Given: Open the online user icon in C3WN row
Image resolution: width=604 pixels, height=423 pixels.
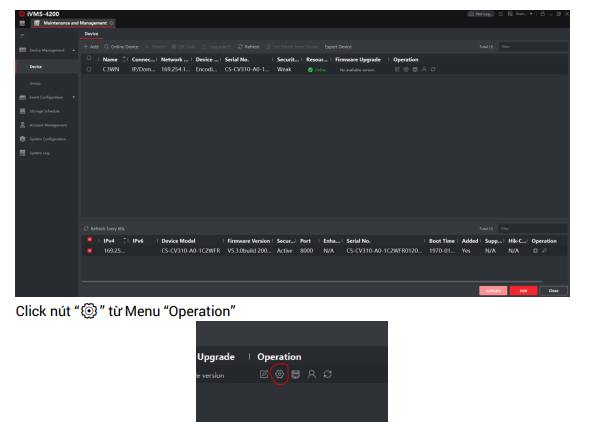Looking at the screenshot, I should (424, 69).
